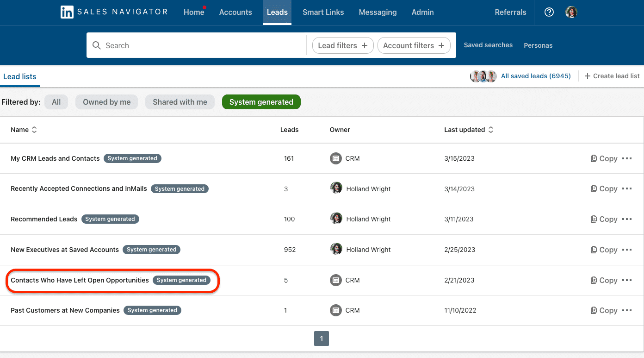Copy the Recommended Leads list
Image resolution: width=644 pixels, height=358 pixels.
[604, 219]
